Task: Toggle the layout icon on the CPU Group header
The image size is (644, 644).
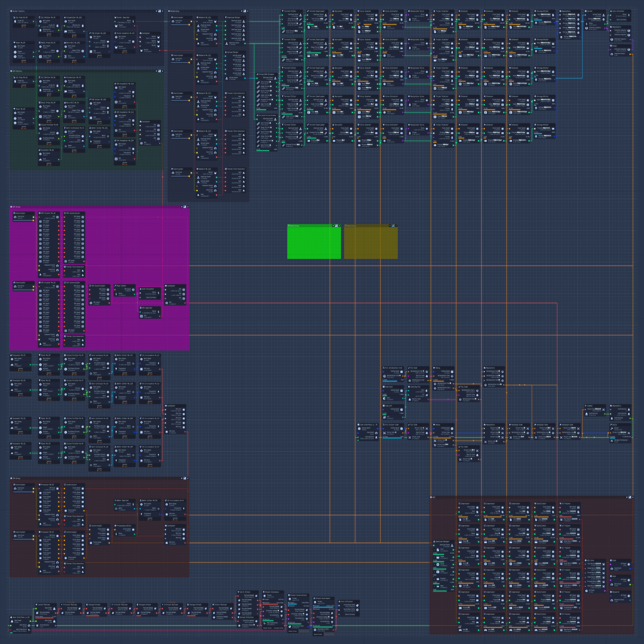Action: coord(185,478)
